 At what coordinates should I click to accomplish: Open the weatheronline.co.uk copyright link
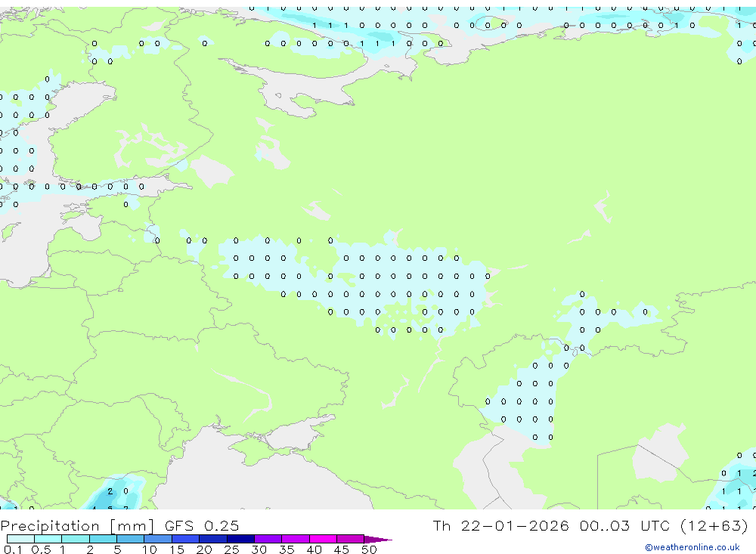(692, 547)
